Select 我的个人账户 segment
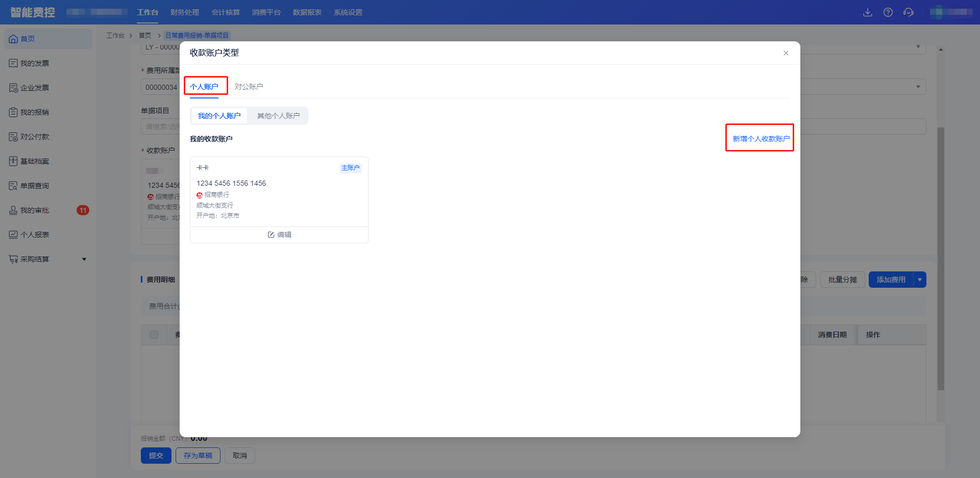Screen dimensions: 980x478 coord(219,116)
